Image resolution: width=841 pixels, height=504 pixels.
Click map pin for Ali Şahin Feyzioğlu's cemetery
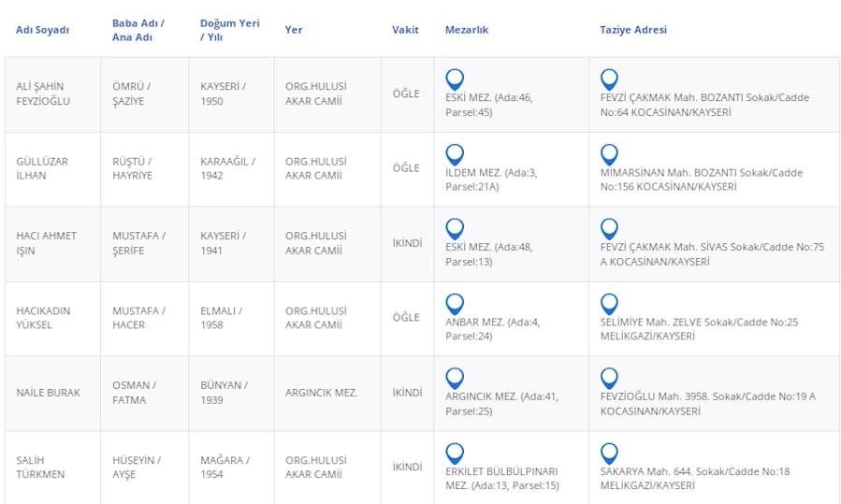coord(455,79)
